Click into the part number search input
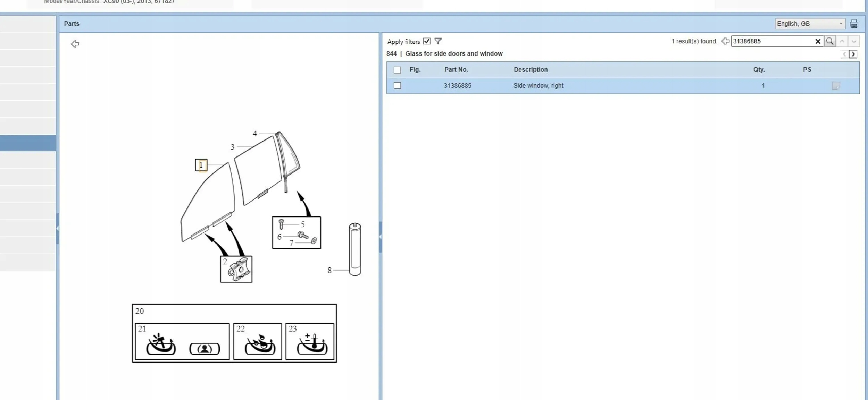This screenshot has height=400, width=868. click(771, 41)
